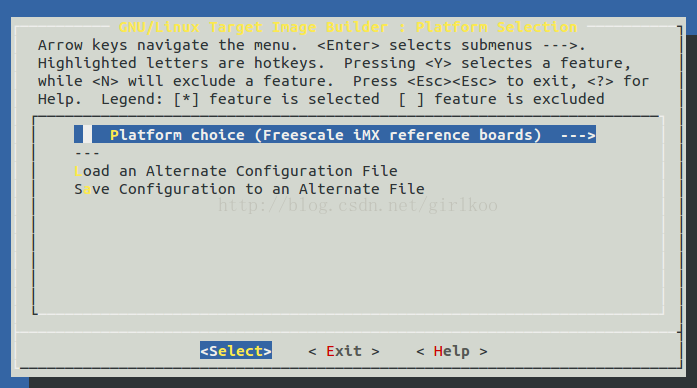Click the red E hotkey in Exit
Screen dimensions: 697x388
point(330,351)
